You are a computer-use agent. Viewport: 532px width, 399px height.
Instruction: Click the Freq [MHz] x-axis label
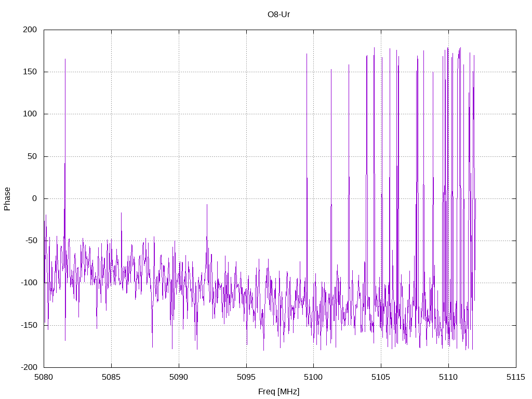(278, 392)
